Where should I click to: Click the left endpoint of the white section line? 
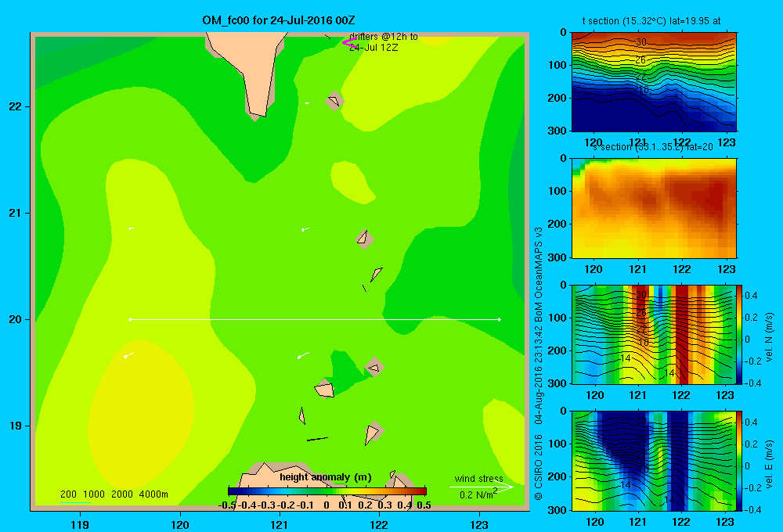pyautogui.click(x=130, y=319)
